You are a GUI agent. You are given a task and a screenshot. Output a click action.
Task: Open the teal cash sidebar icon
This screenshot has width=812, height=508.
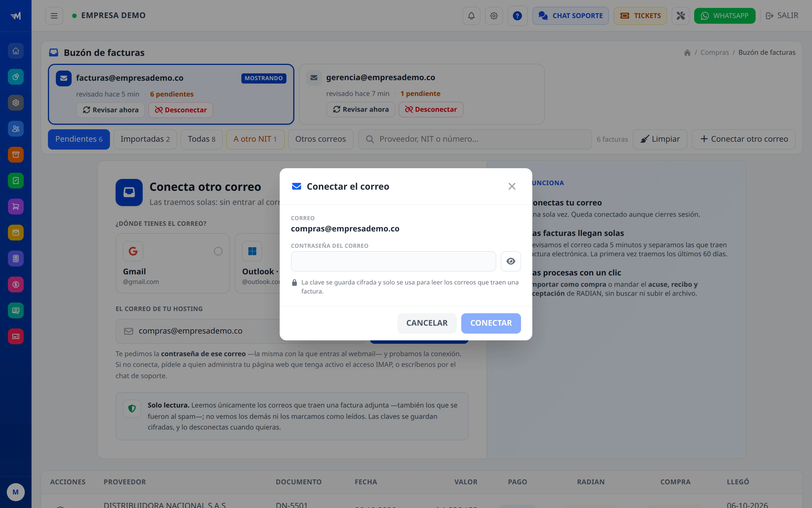click(x=16, y=310)
